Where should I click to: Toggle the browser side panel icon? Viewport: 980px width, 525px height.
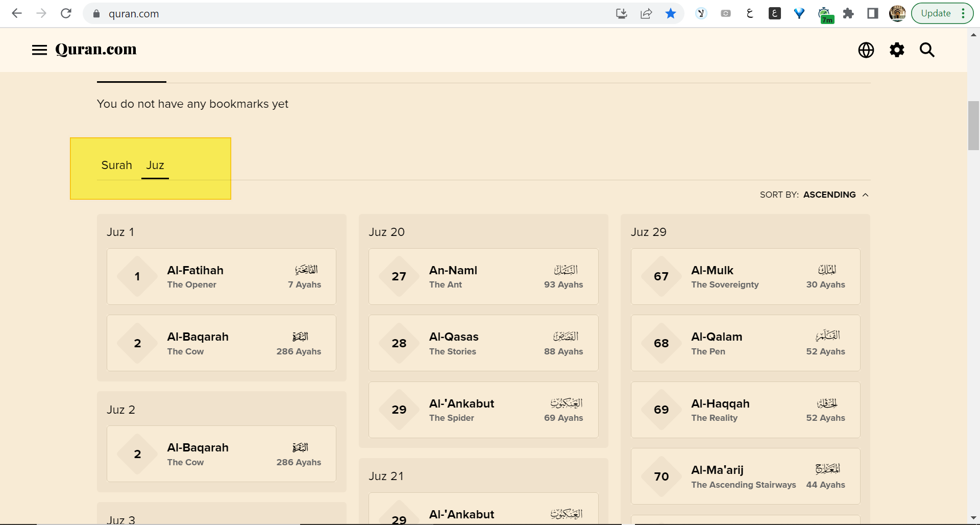[873, 13]
